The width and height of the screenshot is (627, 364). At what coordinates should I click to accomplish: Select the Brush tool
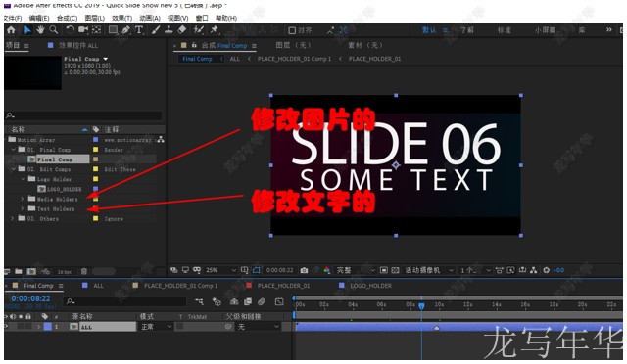156,30
